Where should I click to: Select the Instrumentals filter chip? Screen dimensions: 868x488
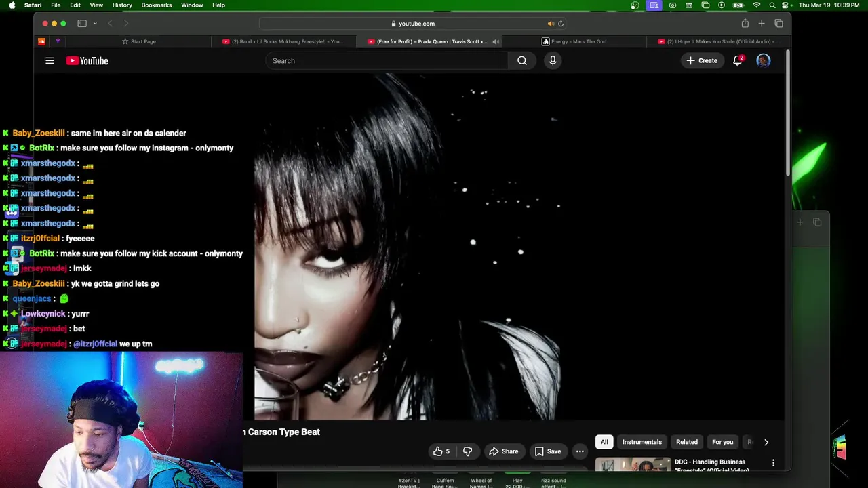pyautogui.click(x=642, y=442)
